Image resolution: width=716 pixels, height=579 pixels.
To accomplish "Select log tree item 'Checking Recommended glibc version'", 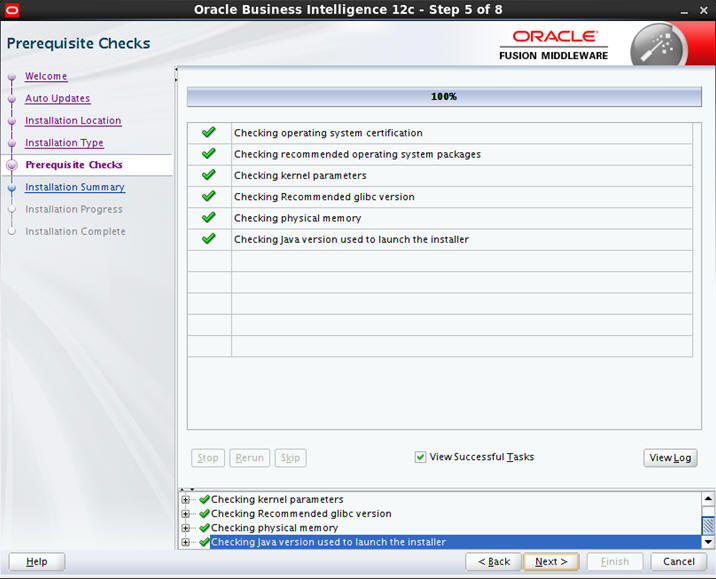I will click(x=301, y=514).
